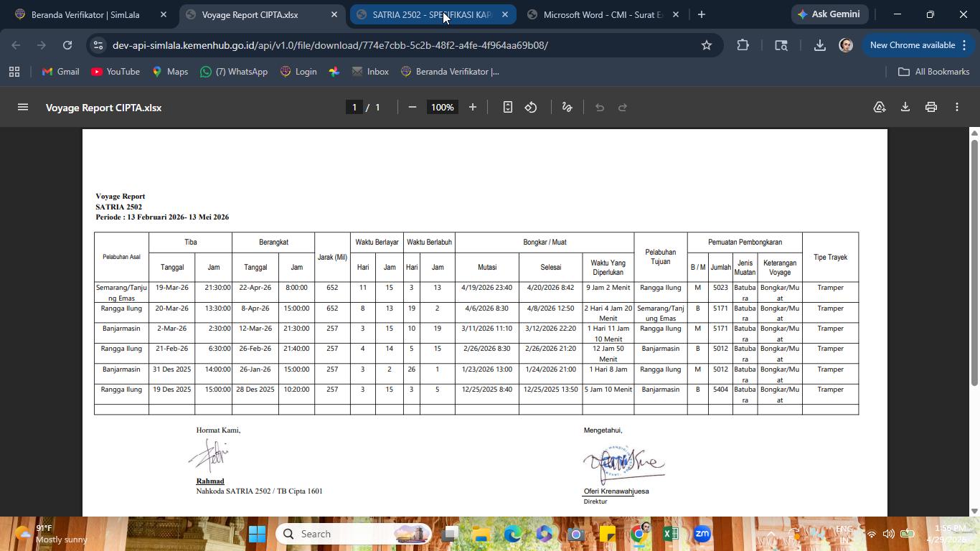This screenshot has height=551, width=980.
Task: Open the PDF more actions menu
Action: pyautogui.click(x=957, y=107)
